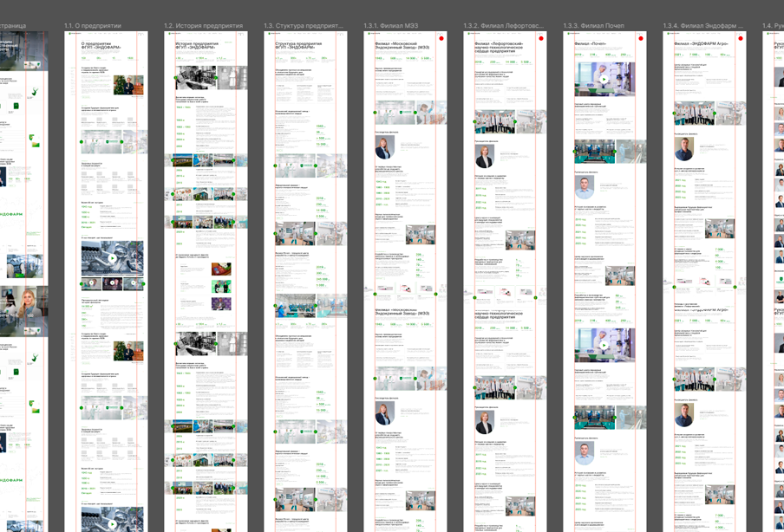This screenshot has width=784, height=532.
Task: Select the '1.1. О предприятии' frame label
Action: tap(93, 26)
